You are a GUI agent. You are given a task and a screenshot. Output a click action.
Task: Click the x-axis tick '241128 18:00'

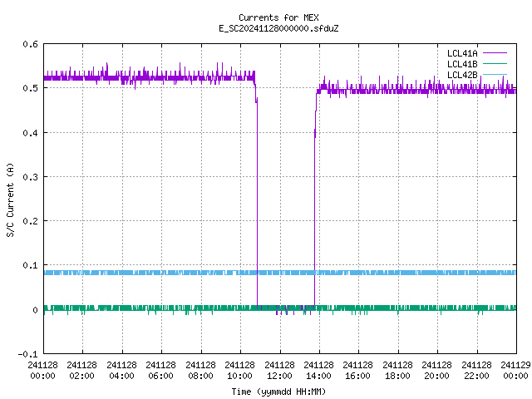click(x=397, y=370)
